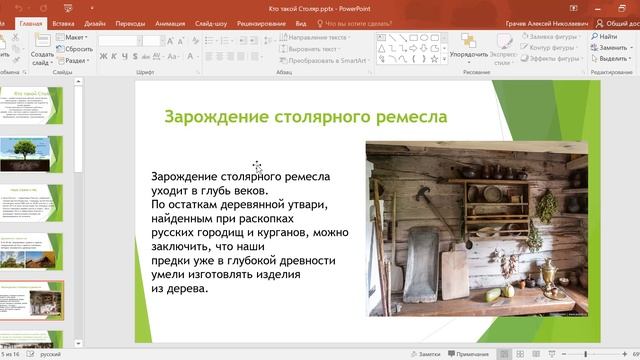Screen dimensions: 640x360
Task: Click Общий доступ share button
Action: [618, 24]
